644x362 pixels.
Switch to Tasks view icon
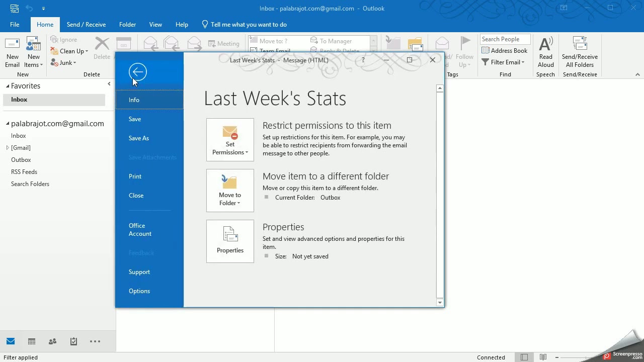click(73, 341)
